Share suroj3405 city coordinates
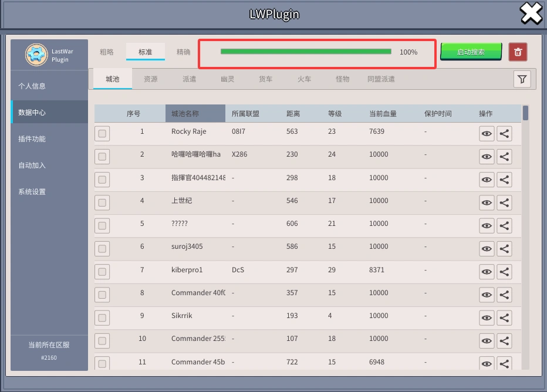The height and width of the screenshot is (392, 547). pyautogui.click(x=504, y=249)
